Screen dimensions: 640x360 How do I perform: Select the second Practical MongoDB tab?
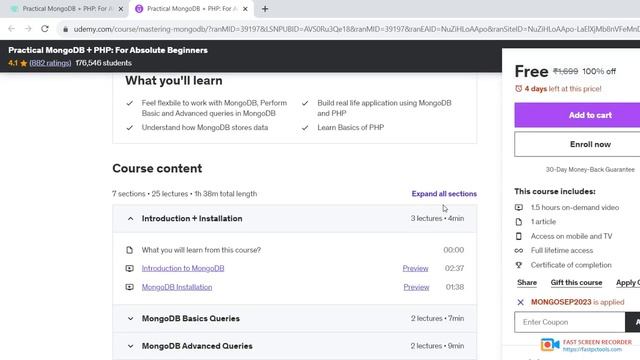[191, 9]
